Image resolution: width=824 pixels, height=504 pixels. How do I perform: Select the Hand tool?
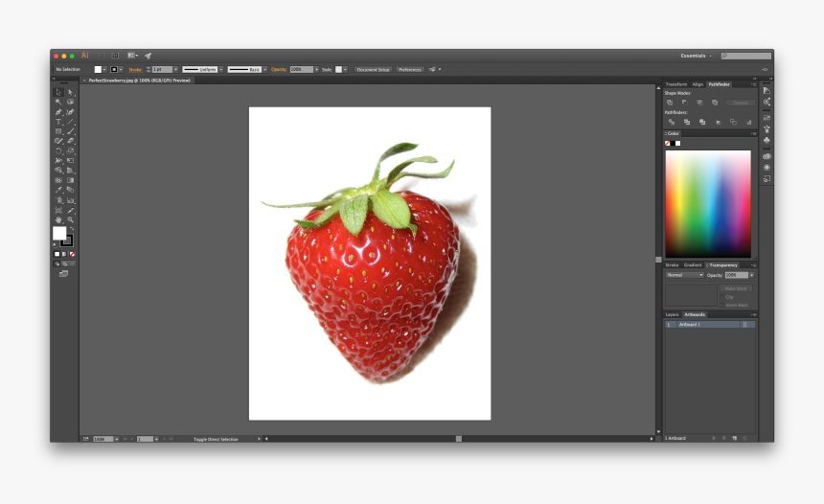click(58, 219)
